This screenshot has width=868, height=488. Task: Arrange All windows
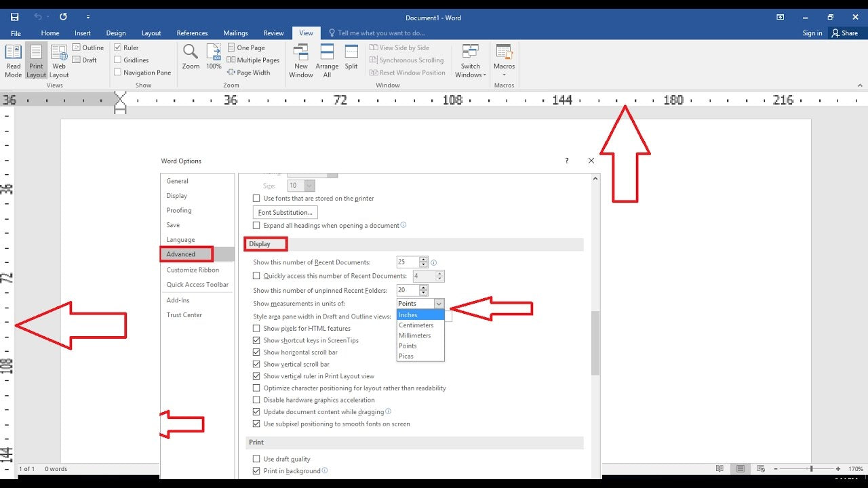[x=327, y=61]
